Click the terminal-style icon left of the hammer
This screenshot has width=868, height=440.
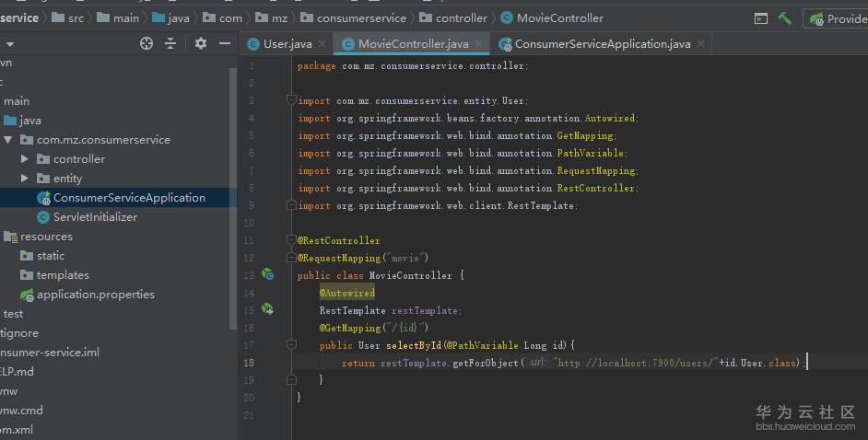point(760,18)
